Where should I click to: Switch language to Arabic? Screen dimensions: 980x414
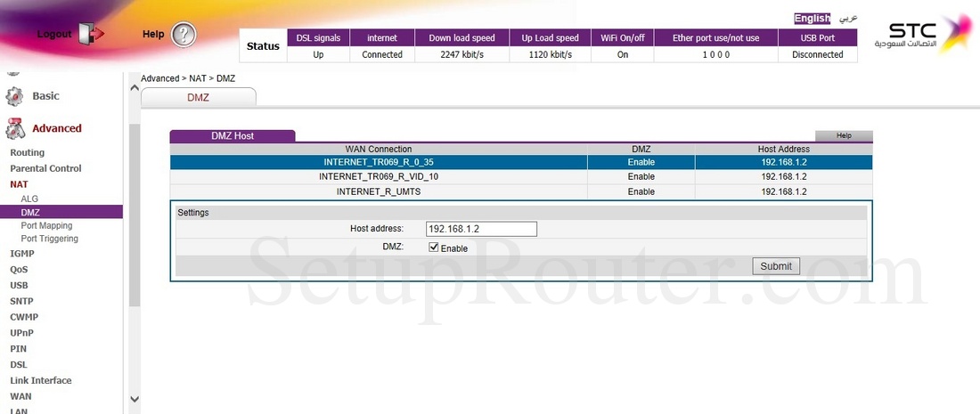(848, 18)
